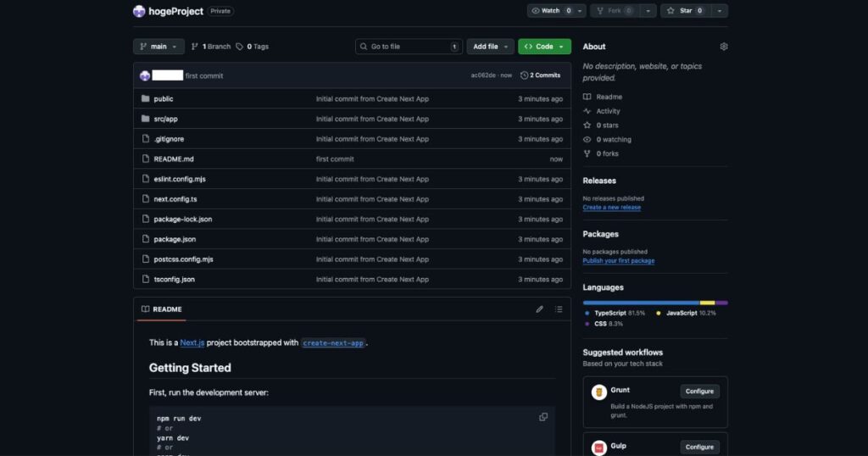
Task: Click the star icon beside 0 stars
Action: click(x=587, y=125)
